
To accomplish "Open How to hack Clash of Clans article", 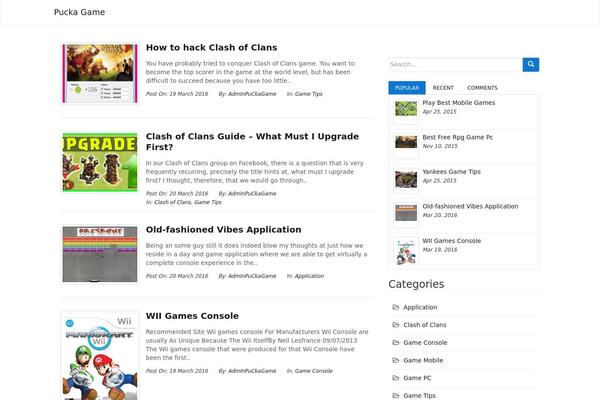I will click(x=211, y=47).
